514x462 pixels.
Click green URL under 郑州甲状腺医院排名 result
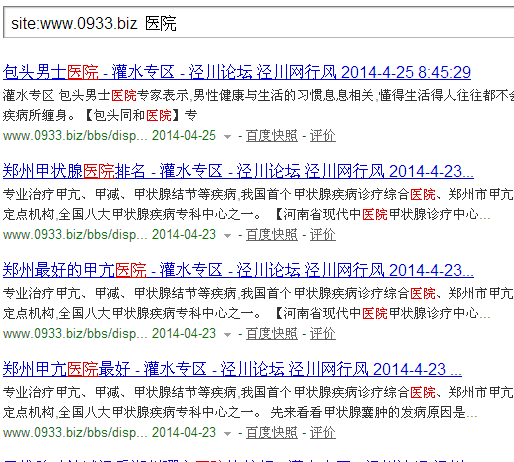[x=75, y=235]
